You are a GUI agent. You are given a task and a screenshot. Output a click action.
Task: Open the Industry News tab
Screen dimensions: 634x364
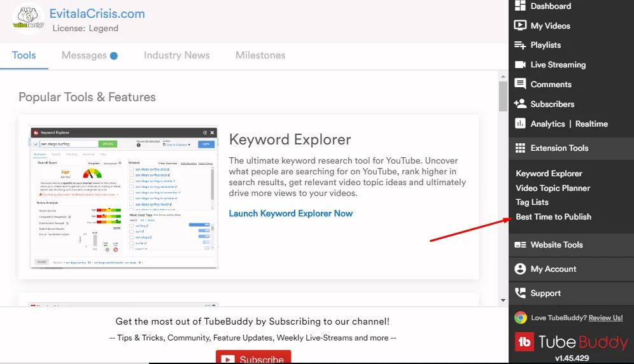point(177,55)
